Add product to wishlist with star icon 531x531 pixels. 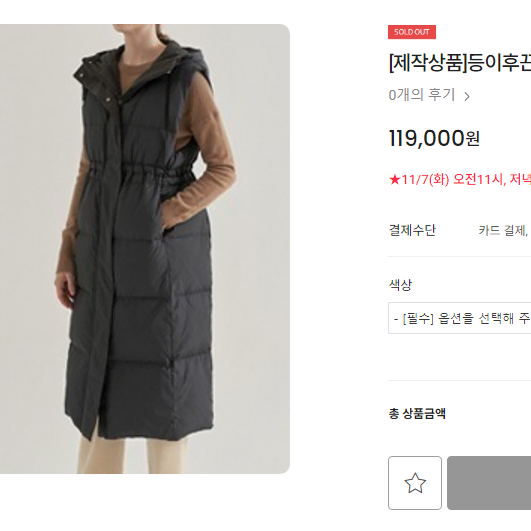click(x=415, y=483)
